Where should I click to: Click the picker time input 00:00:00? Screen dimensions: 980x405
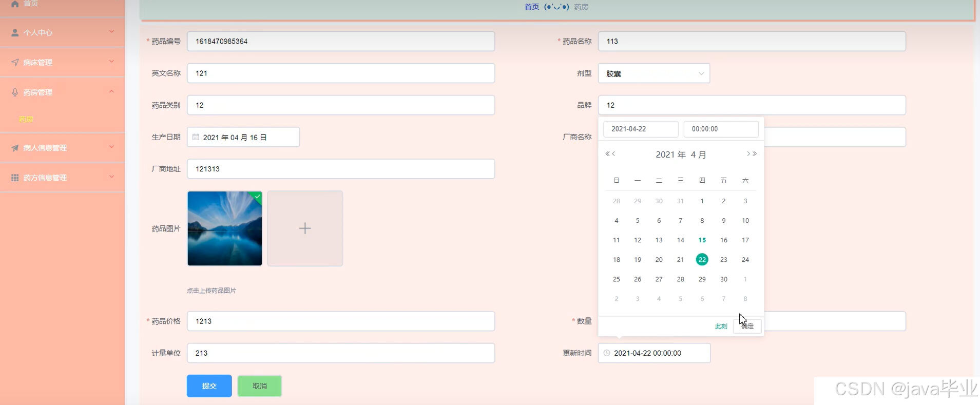click(x=721, y=129)
